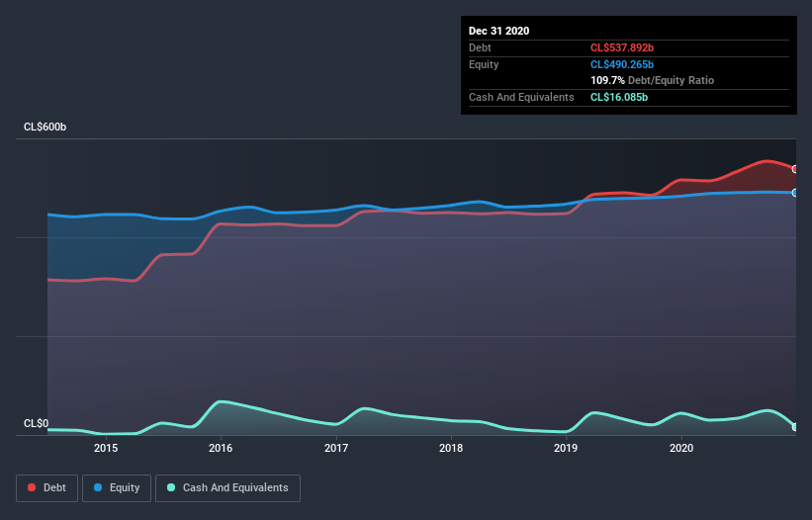812x520 pixels.
Task: Click the CL$0 y-axis label
Action: 37,423
